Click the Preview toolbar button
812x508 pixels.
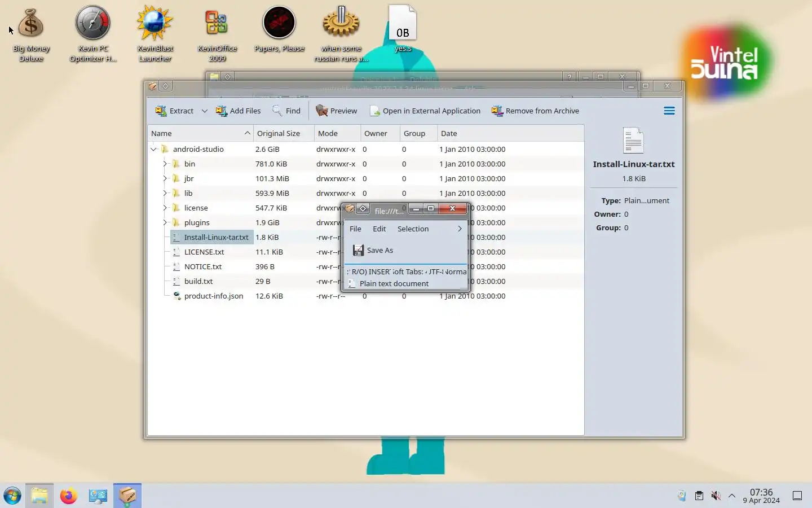(337, 111)
